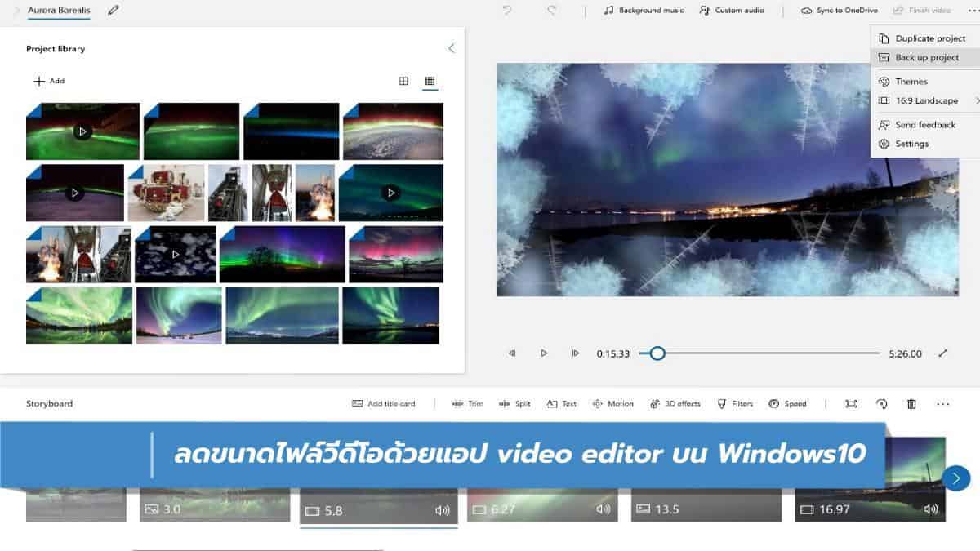This screenshot has width=980, height=551.
Task: Switch Project library to the left grid view
Action: pos(403,81)
